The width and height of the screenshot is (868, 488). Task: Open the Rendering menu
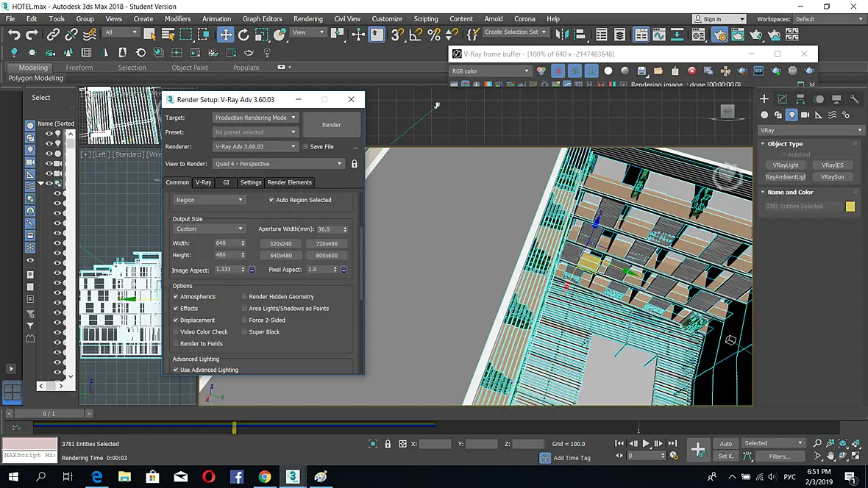[x=307, y=19]
